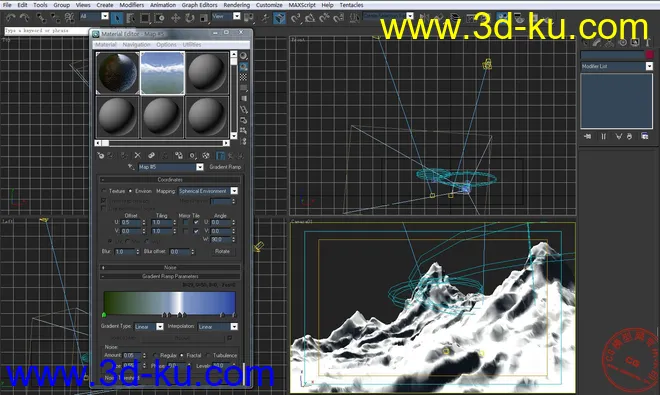Select the Select Object arrow tool
660x395 pixels.
(x=117, y=18)
